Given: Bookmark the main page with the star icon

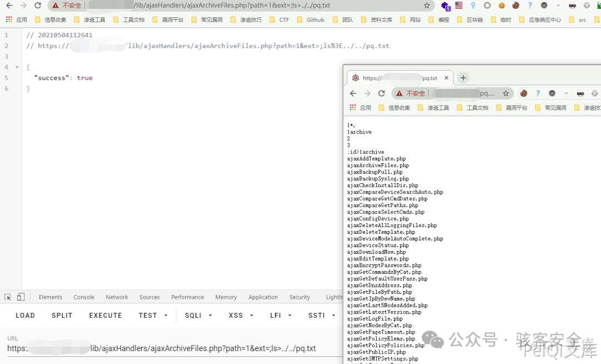Looking at the screenshot, I should tap(427, 6).
